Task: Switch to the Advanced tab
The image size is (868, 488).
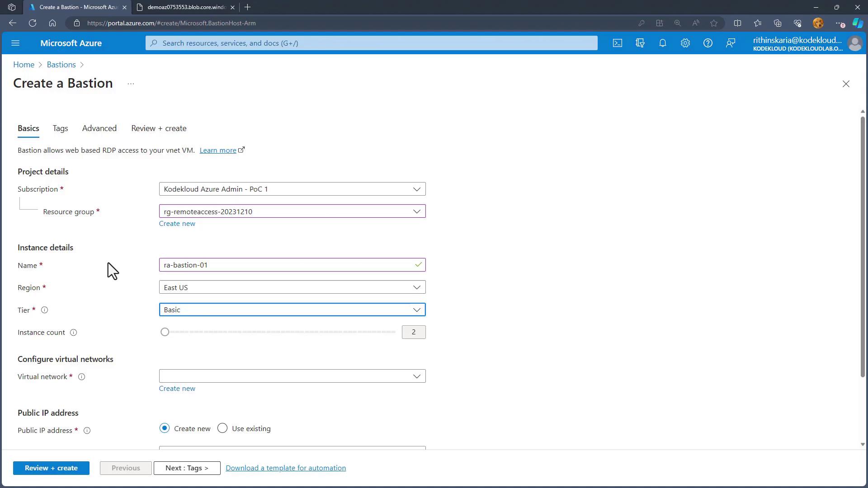Action: 99,128
